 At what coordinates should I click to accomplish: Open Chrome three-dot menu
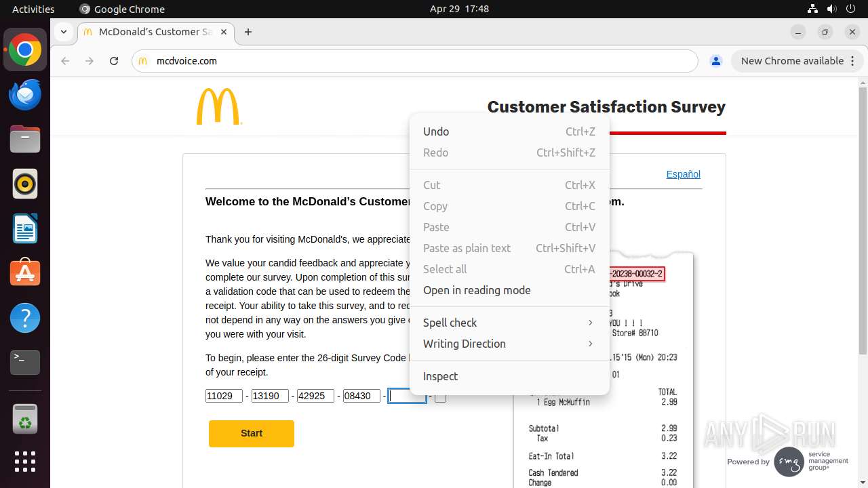[852, 61]
